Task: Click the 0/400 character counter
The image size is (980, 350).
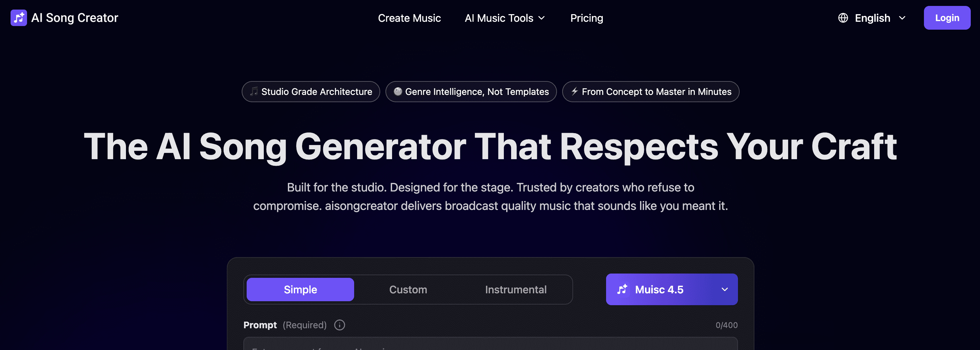Action: [x=726, y=325]
